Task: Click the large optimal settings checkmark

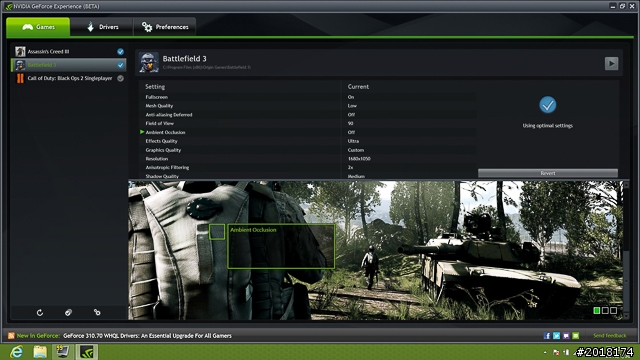Action: pos(547,105)
